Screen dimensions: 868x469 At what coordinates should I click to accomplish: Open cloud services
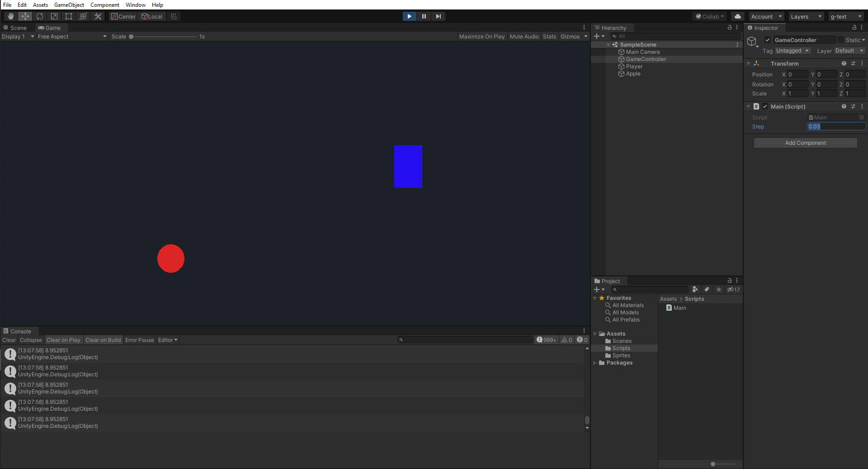point(738,16)
